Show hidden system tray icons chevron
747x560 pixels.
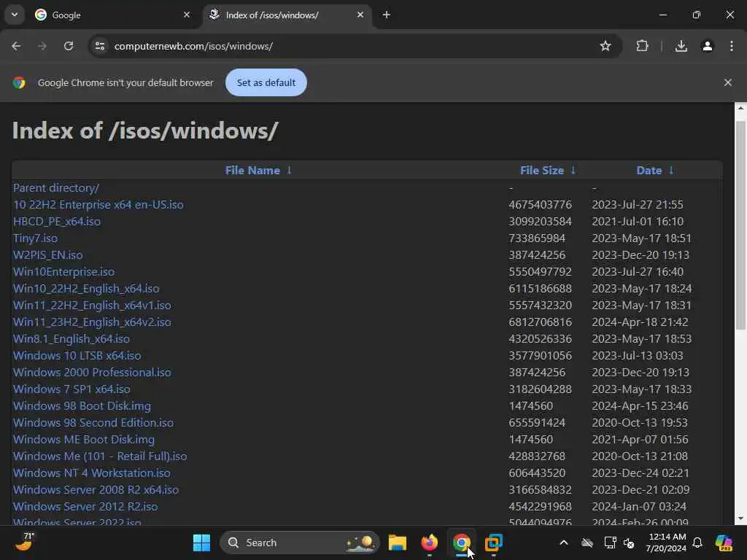coord(564,542)
